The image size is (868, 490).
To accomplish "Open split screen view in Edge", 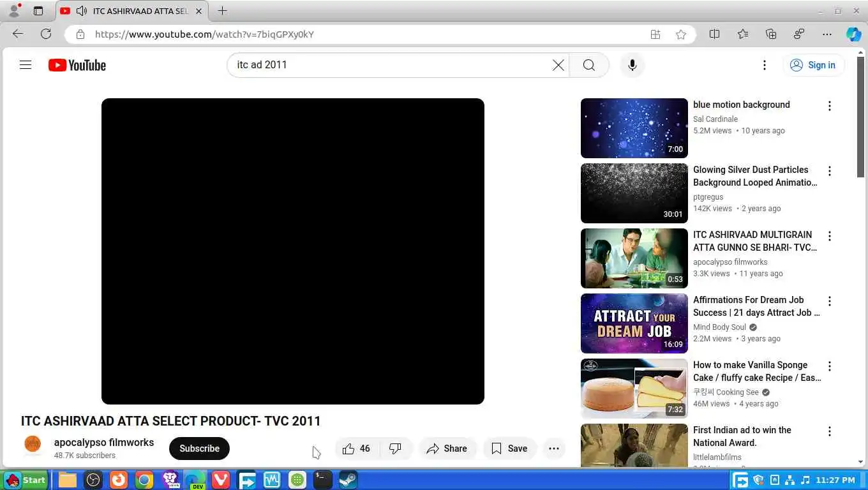I will pyautogui.click(x=715, y=34).
